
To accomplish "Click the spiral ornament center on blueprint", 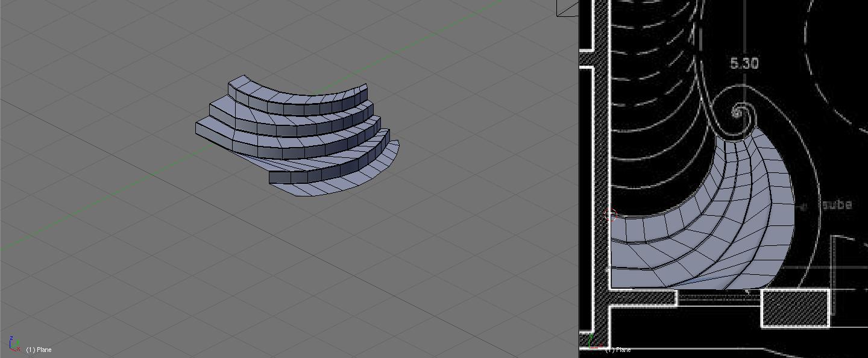I will click(737, 112).
